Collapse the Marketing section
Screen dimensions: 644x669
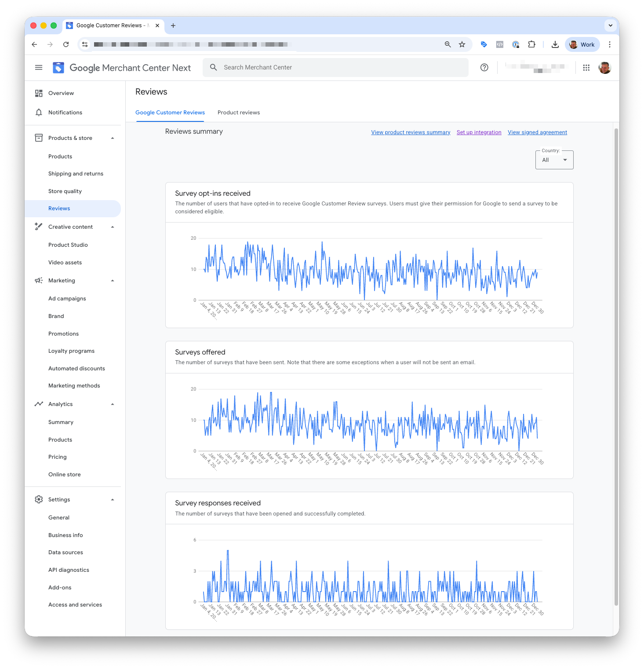(113, 281)
